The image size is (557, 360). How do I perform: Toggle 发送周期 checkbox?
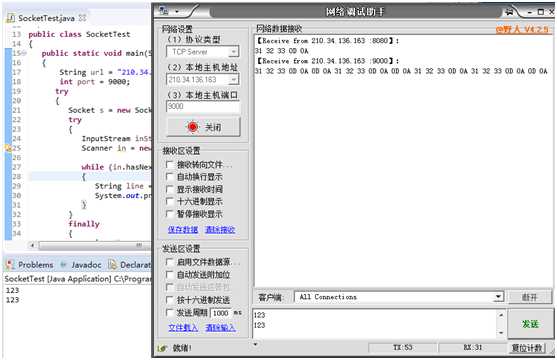[170, 313]
